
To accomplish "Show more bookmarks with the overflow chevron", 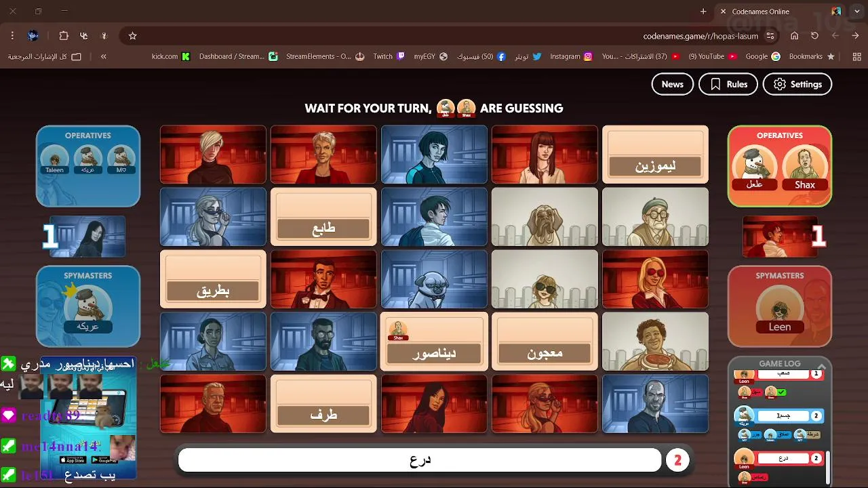I will (x=103, y=56).
